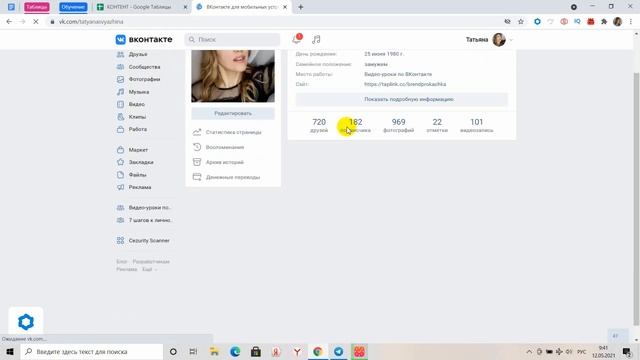
Task: Stop loading the page
Action: [36, 22]
